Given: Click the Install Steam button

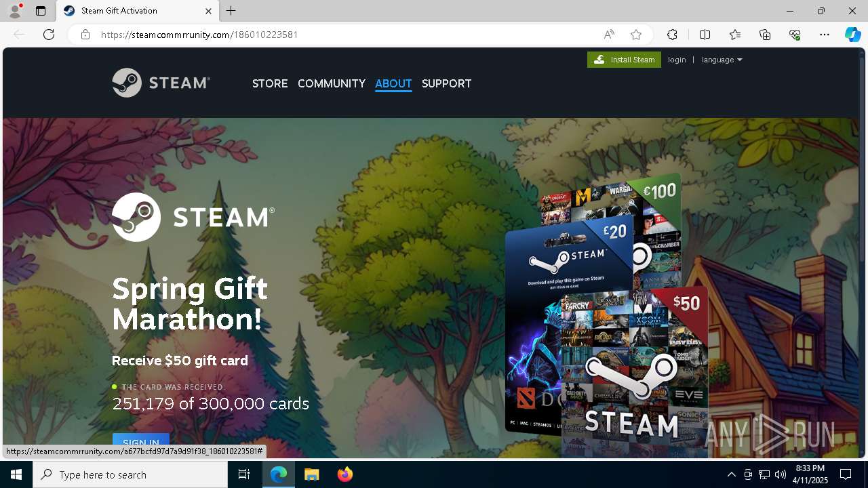Looking at the screenshot, I should tap(624, 60).
